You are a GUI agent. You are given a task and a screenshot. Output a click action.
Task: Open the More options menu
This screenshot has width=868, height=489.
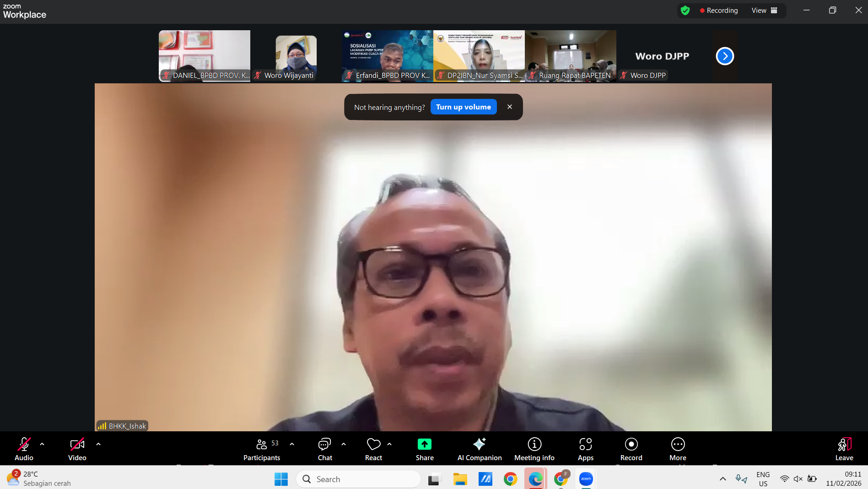[x=678, y=449]
